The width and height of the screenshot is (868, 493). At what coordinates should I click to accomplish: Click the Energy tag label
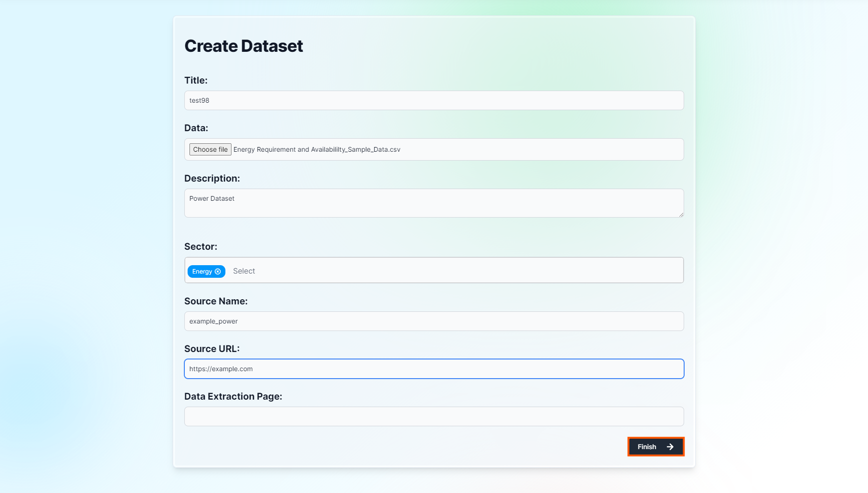202,272
